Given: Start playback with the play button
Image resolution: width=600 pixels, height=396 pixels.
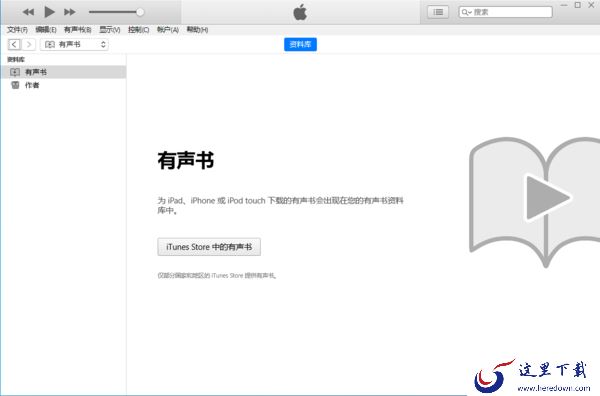Looking at the screenshot, I should (x=49, y=12).
